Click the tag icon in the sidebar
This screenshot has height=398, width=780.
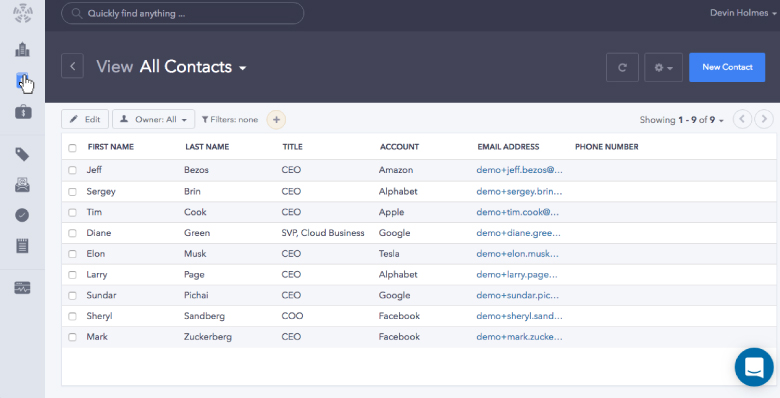[22, 155]
